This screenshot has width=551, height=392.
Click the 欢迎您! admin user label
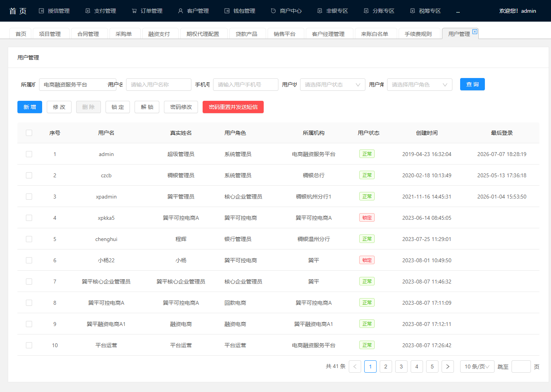pyautogui.click(x=518, y=11)
